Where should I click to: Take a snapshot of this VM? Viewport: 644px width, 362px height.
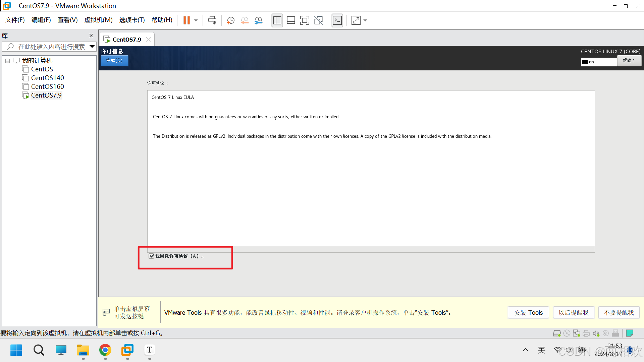[230, 20]
